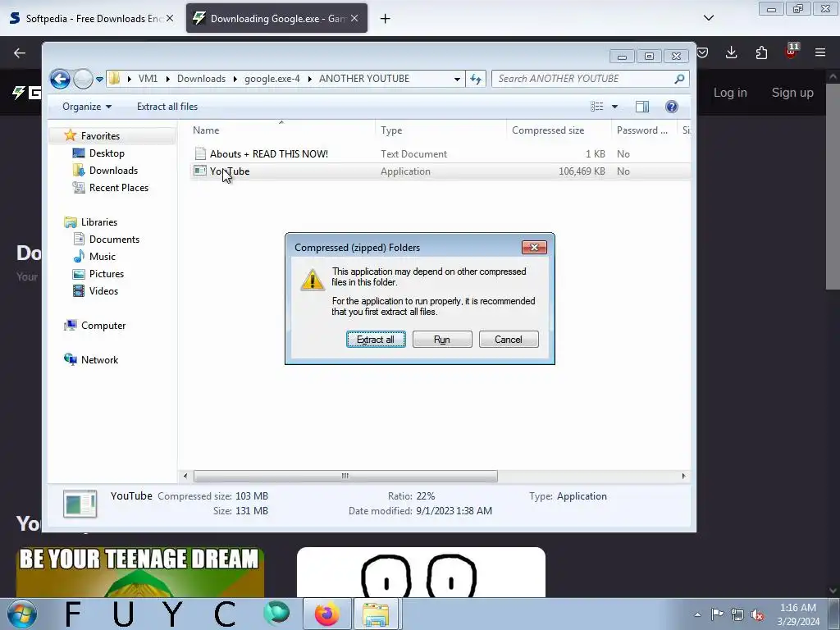The width and height of the screenshot is (840, 630).
Task: Click Run in the zipped folders dialog
Action: (442, 339)
